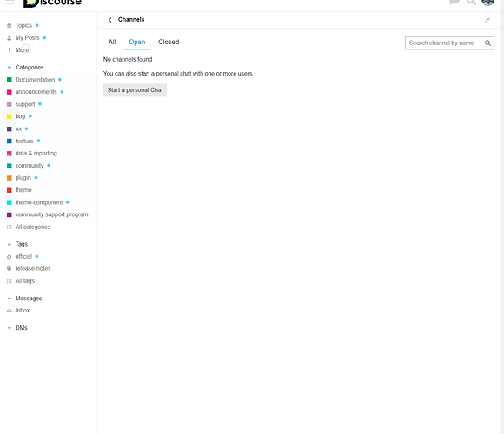
Task: Click the back arrow beside Channels
Action: (110, 20)
